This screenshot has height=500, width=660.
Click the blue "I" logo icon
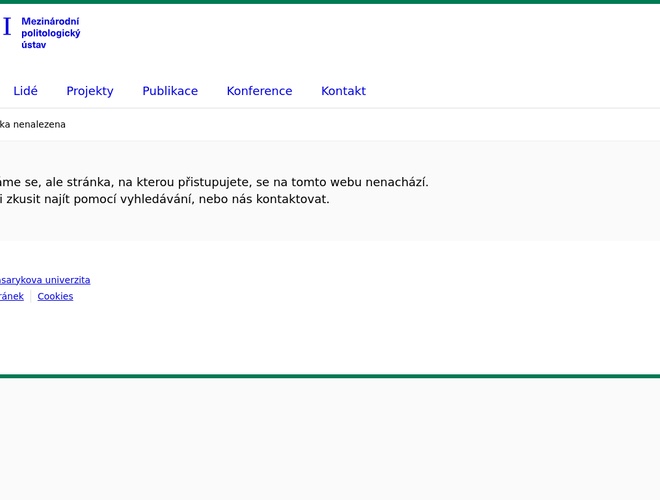pyautogui.click(x=7, y=27)
